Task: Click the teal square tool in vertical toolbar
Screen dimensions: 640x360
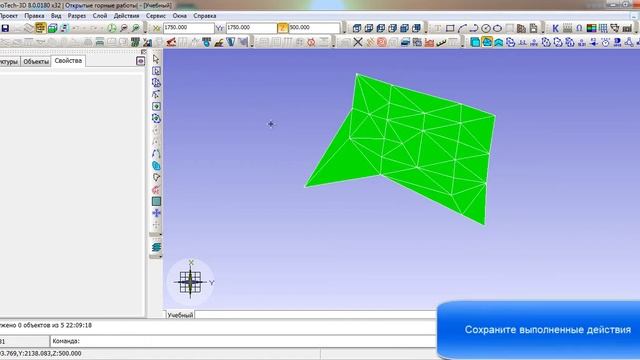Action: point(156,201)
